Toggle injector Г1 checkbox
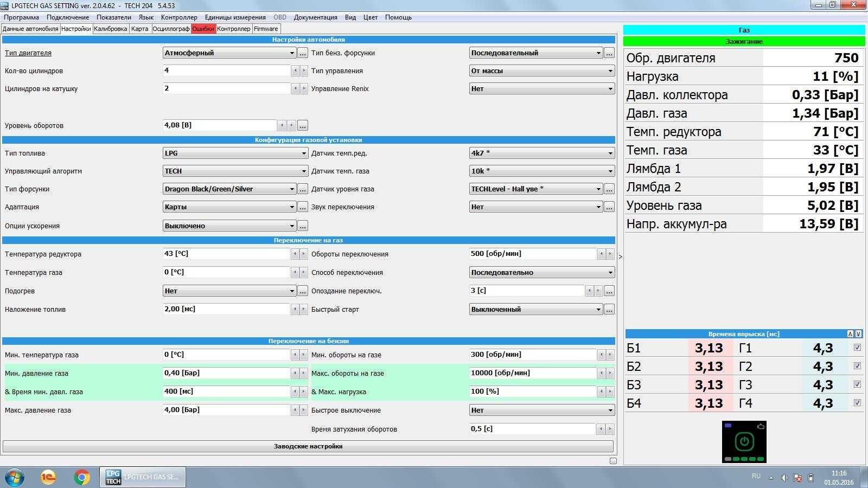The width and height of the screenshot is (868, 488). [x=857, y=348]
